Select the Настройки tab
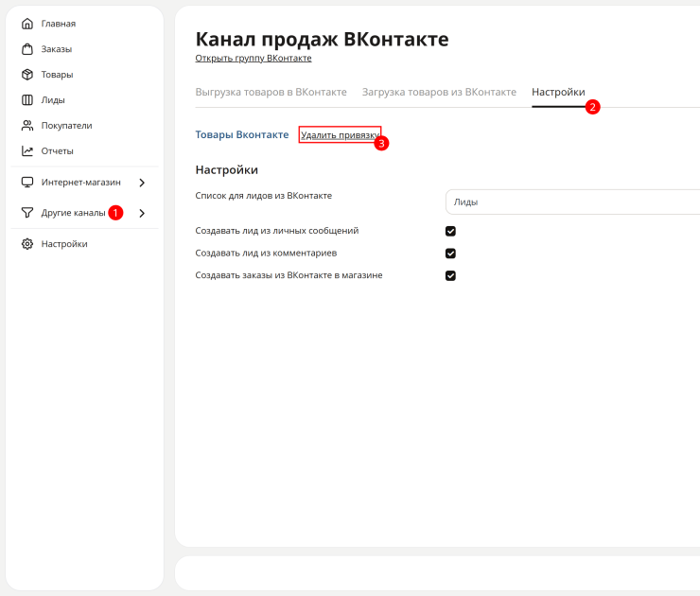Viewport: 700px width, 596px height. 558,92
